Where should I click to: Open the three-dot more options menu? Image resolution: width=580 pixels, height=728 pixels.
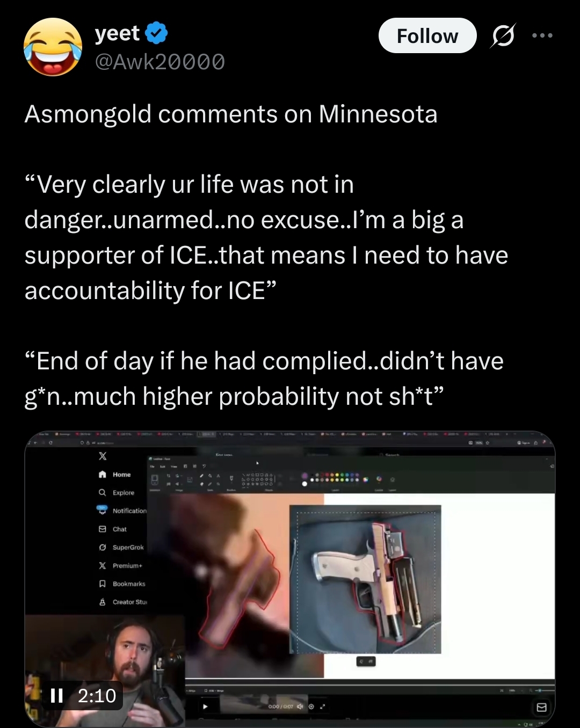[x=542, y=36]
